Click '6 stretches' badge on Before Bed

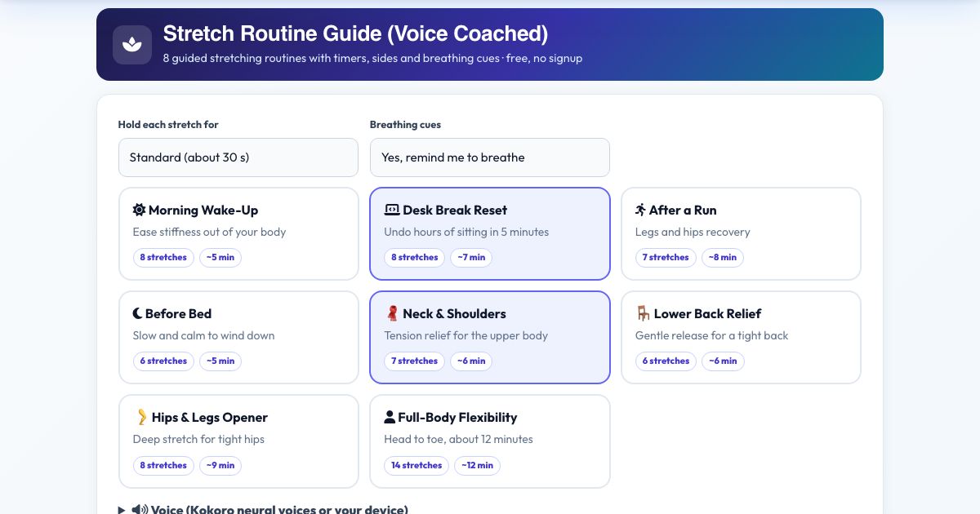[163, 361]
